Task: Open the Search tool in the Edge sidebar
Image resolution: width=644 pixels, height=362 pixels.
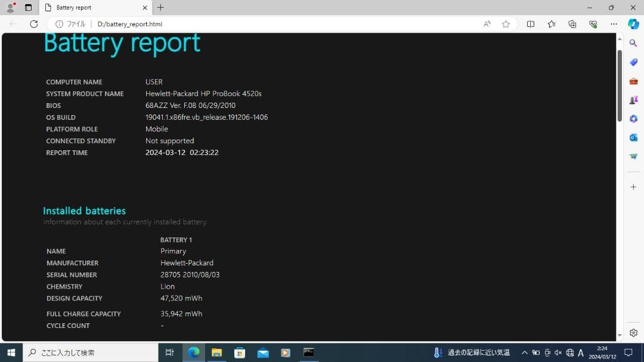Action: [x=633, y=42]
